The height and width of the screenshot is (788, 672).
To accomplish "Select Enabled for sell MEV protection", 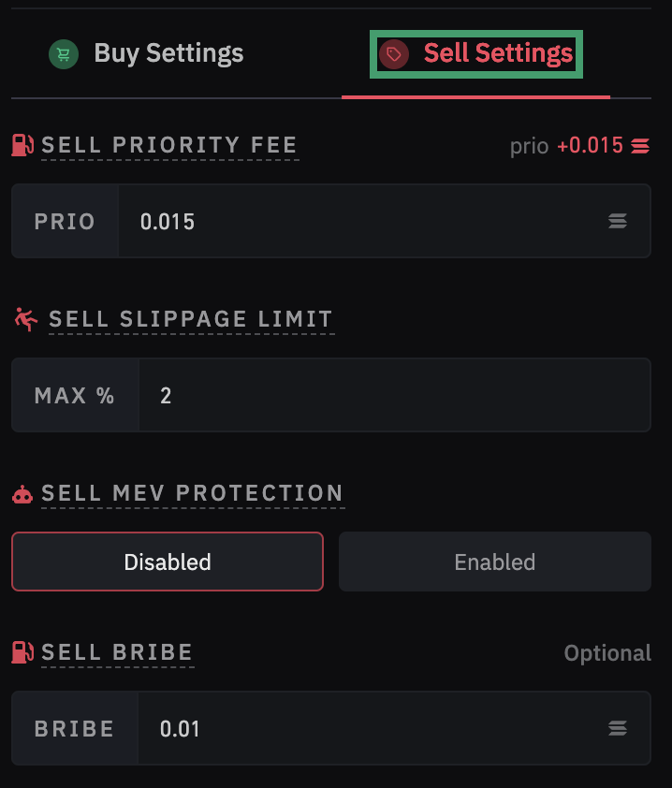I will (494, 562).
